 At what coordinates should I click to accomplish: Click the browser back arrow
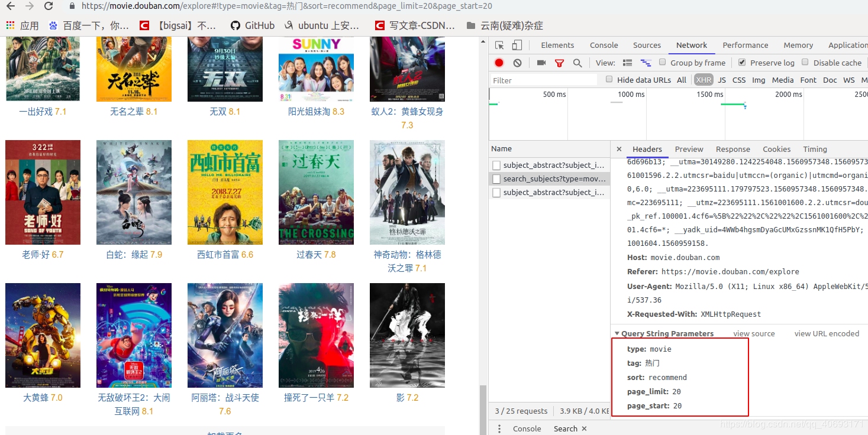point(11,7)
